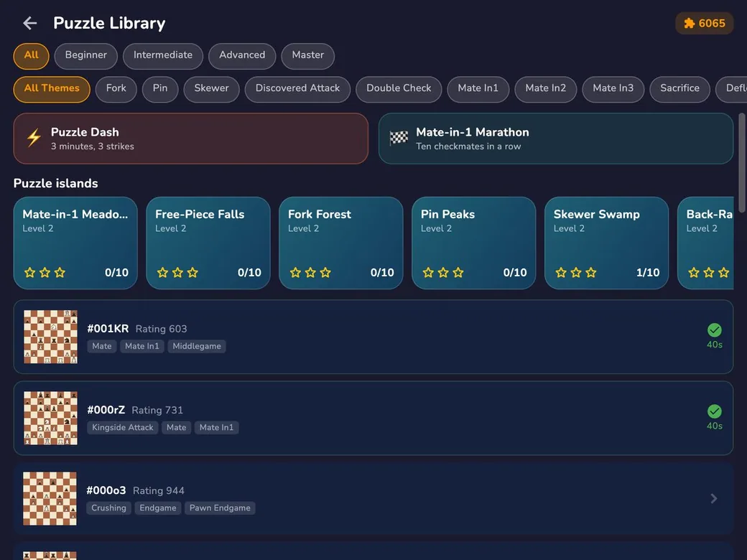747x560 pixels.
Task: Open the board thumbnail for puzzle #001KR
Action: tap(50, 337)
